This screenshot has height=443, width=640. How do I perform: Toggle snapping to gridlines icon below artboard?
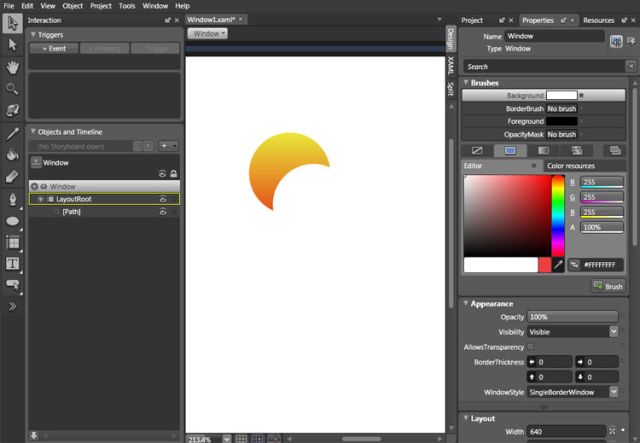tap(257, 439)
